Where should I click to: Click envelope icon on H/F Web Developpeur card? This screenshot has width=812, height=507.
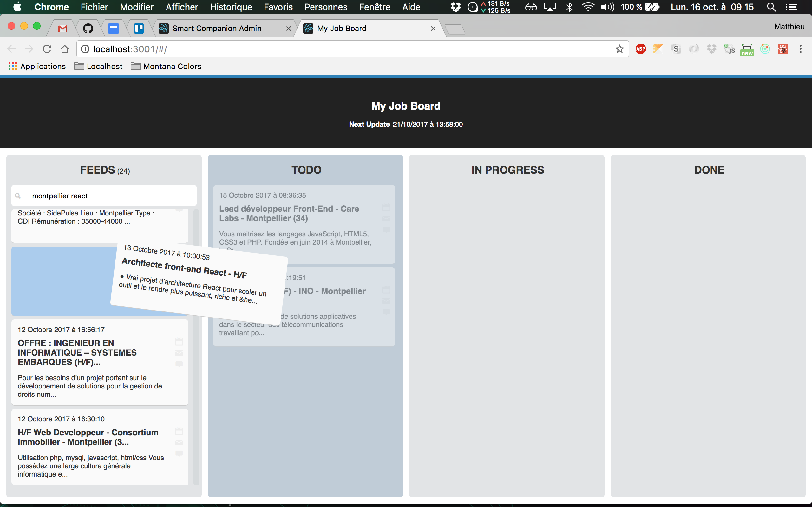click(x=179, y=442)
